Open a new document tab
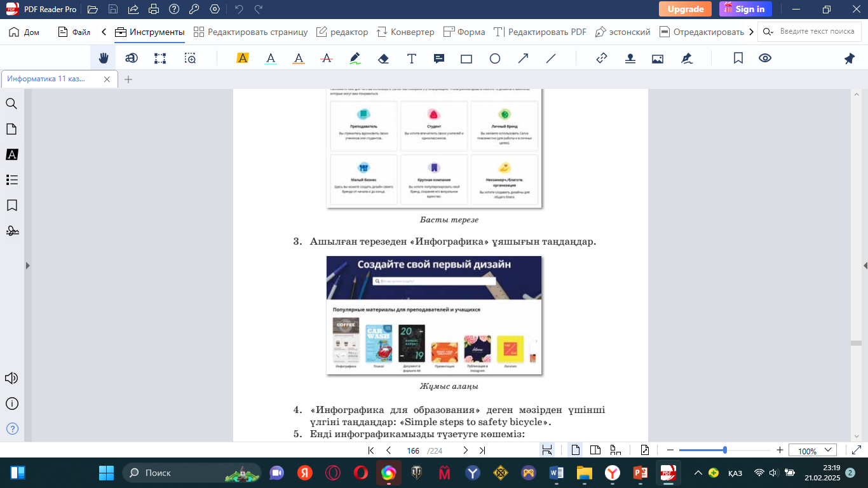 tap(128, 79)
